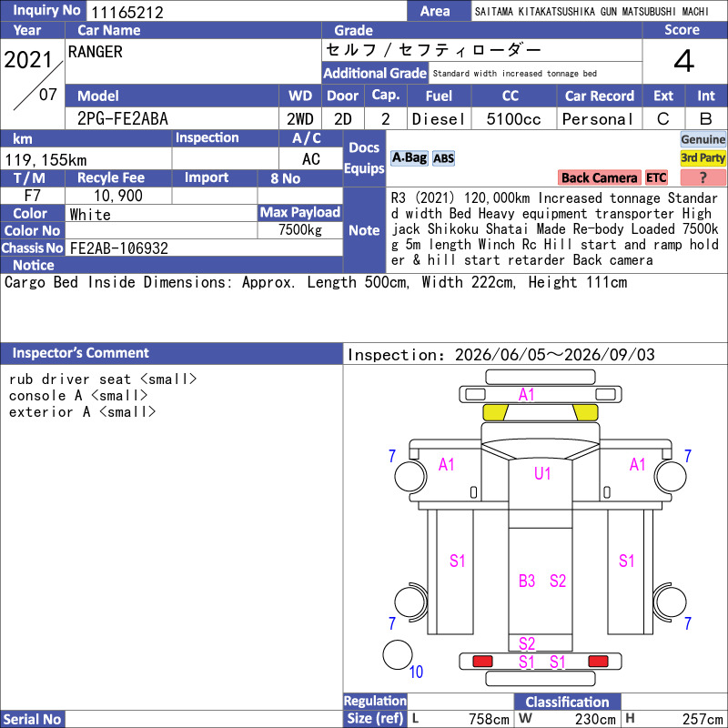Click the Inquiry No value 11165212
Viewport: 728px width, 728px height.
click(126, 12)
